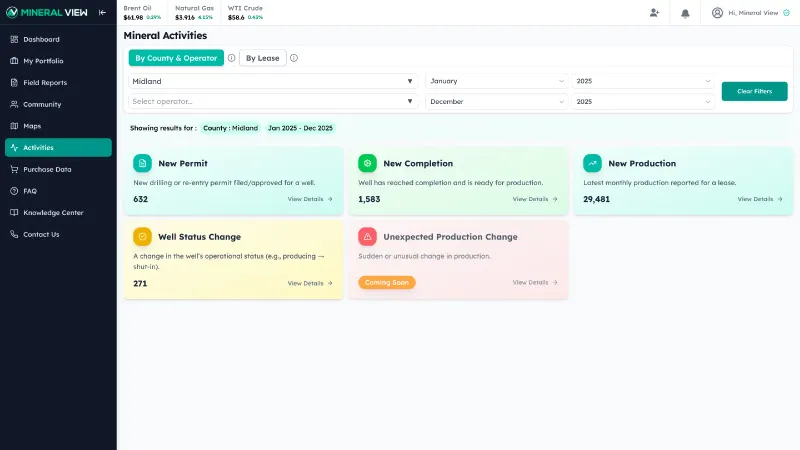Screen dimensions: 800x450
Task: Click the arrow beside New Permit View Details
Action: [330, 199]
